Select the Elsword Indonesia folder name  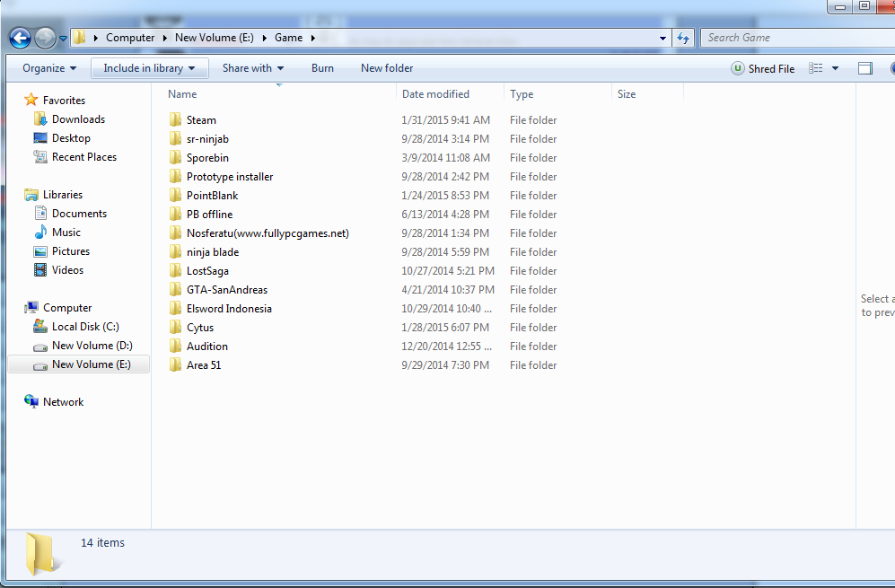pyautogui.click(x=229, y=308)
